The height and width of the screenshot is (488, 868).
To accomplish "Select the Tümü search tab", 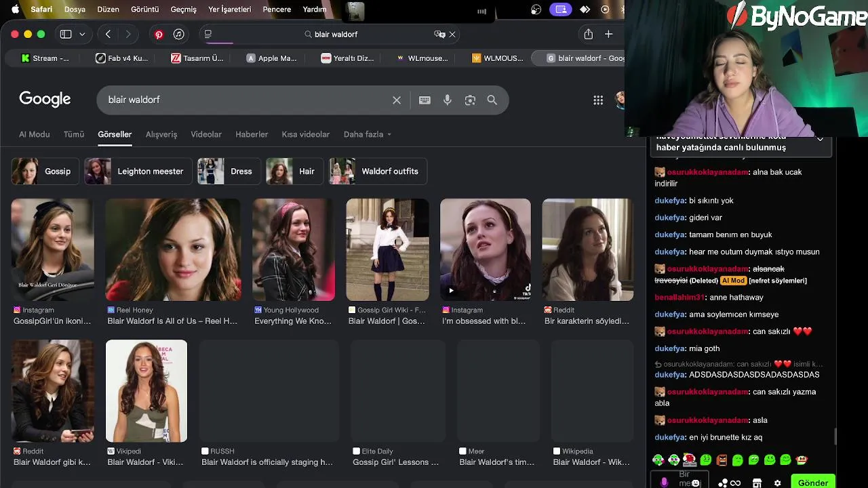I will point(74,134).
